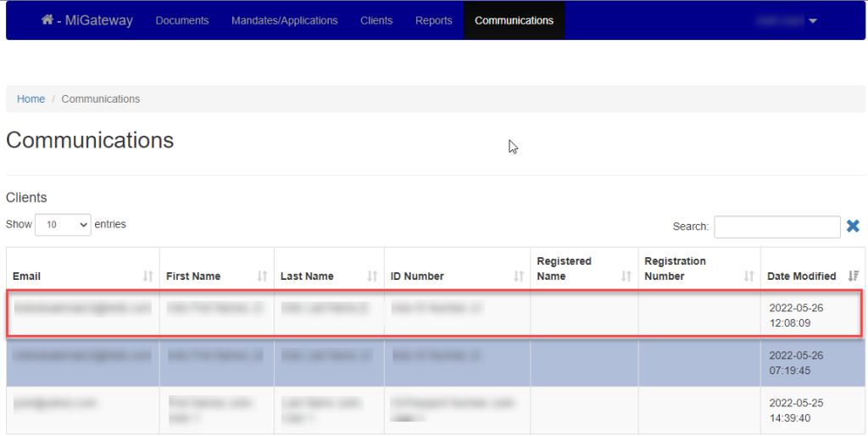
Task: Sort by Email column arrows
Action: (148, 276)
